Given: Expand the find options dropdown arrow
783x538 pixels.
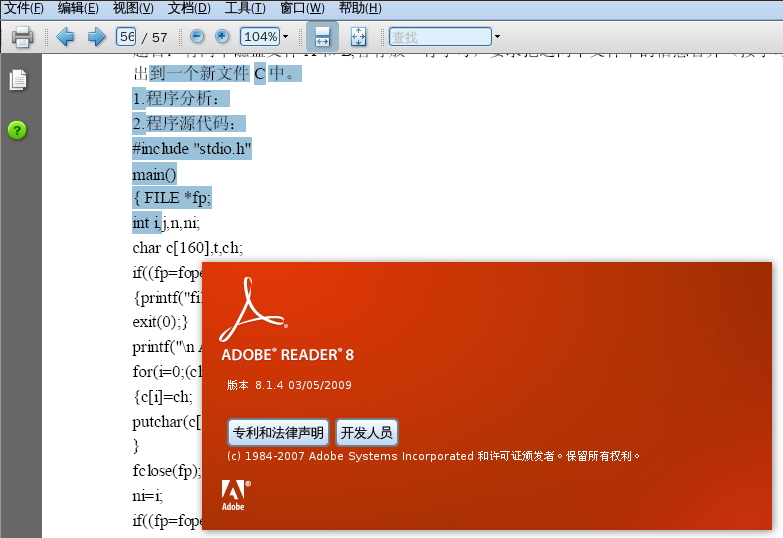Looking at the screenshot, I should pyautogui.click(x=497, y=36).
